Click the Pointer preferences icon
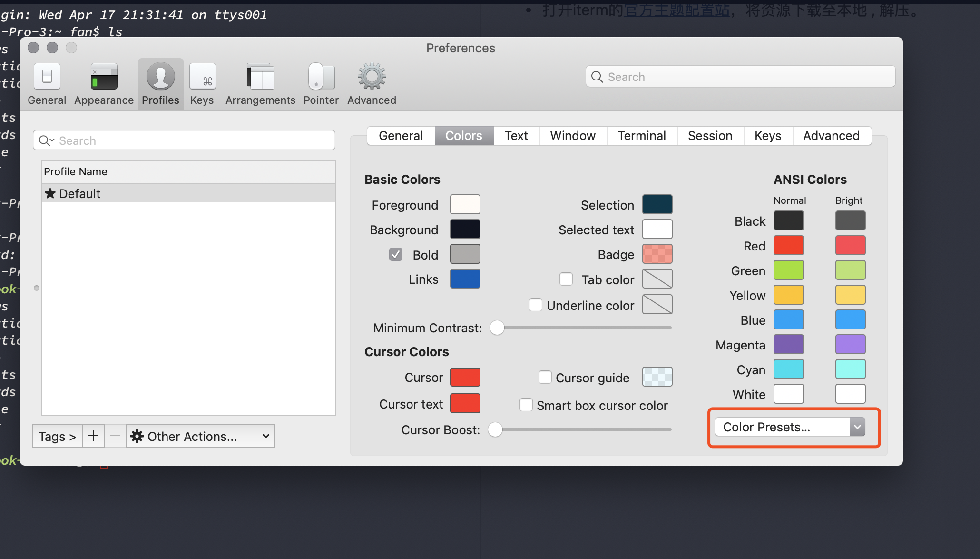Viewport: 980px width, 559px height. coord(321,77)
